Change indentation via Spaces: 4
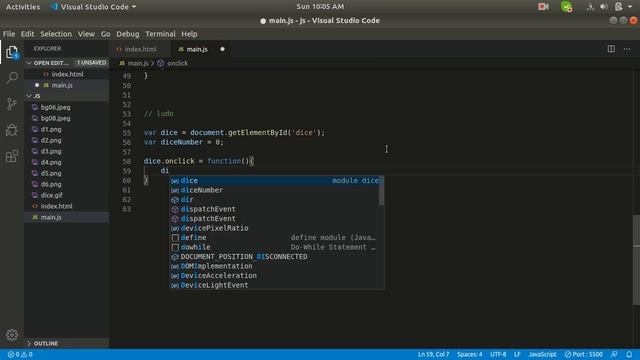This screenshot has height=360, width=640. (x=469, y=354)
